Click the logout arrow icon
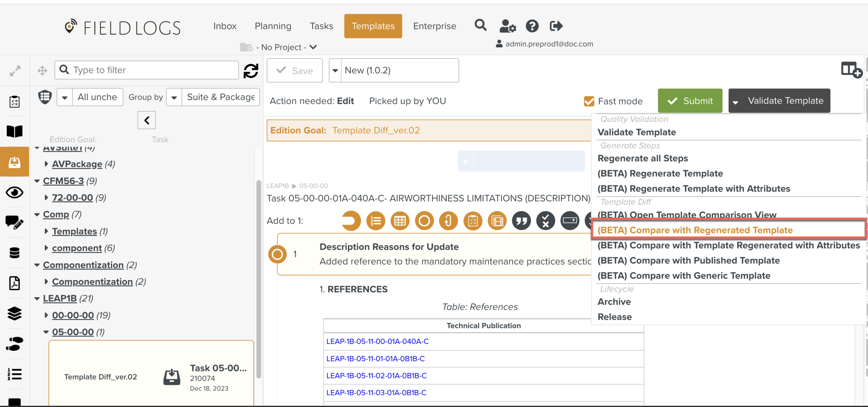 pos(556,26)
